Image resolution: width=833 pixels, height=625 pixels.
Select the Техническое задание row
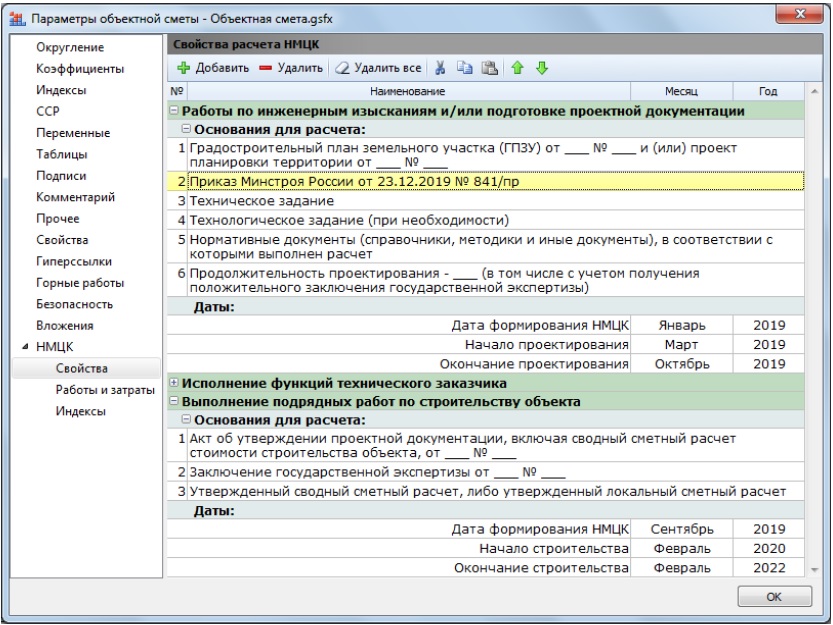click(486, 200)
